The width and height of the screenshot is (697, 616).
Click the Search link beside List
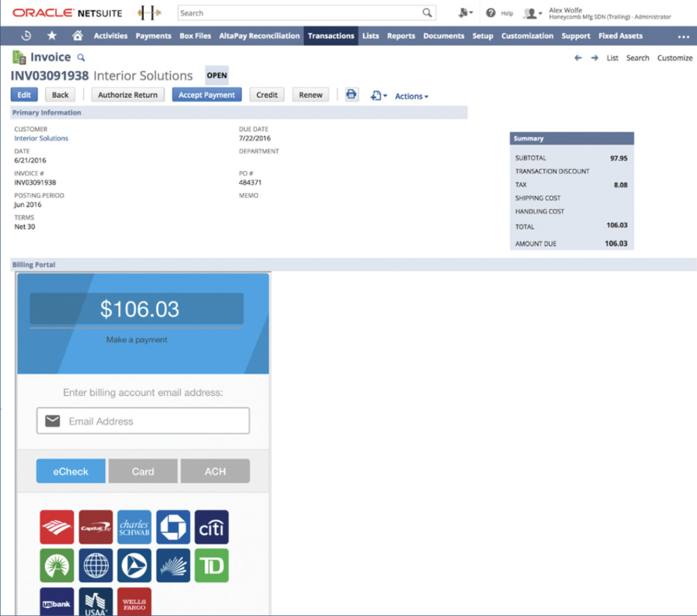638,58
